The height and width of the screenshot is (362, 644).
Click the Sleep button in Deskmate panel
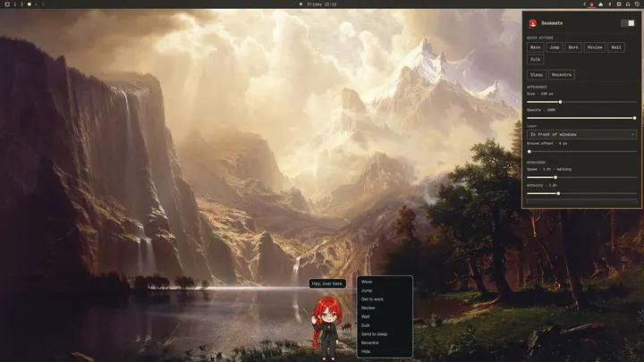pos(537,75)
